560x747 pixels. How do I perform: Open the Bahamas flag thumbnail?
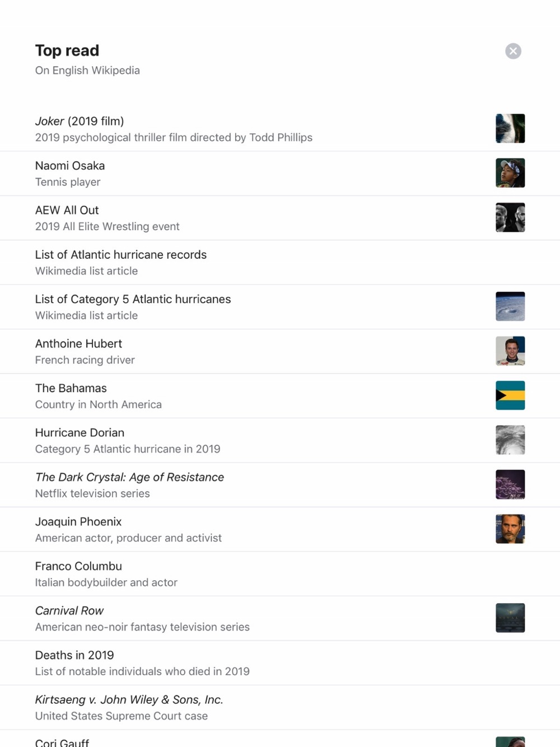pos(510,395)
